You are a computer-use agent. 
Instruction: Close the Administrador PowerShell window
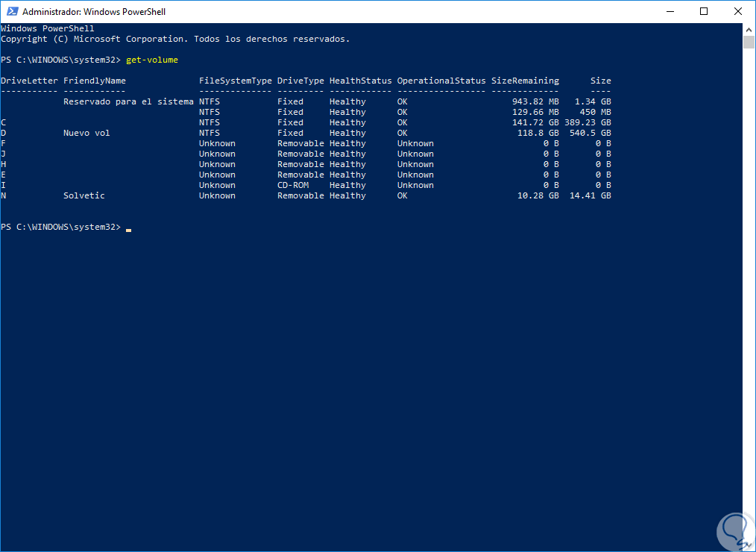(x=737, y=12)
